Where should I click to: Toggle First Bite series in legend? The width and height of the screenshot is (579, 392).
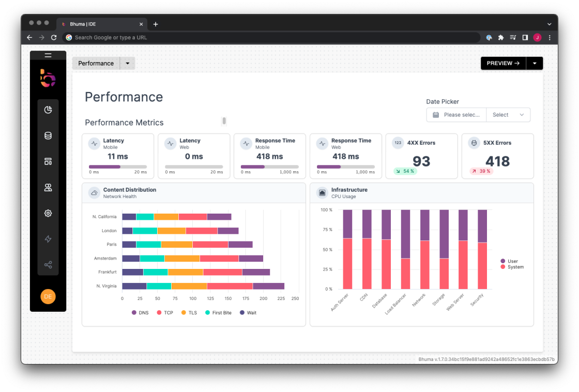point(218,312)
